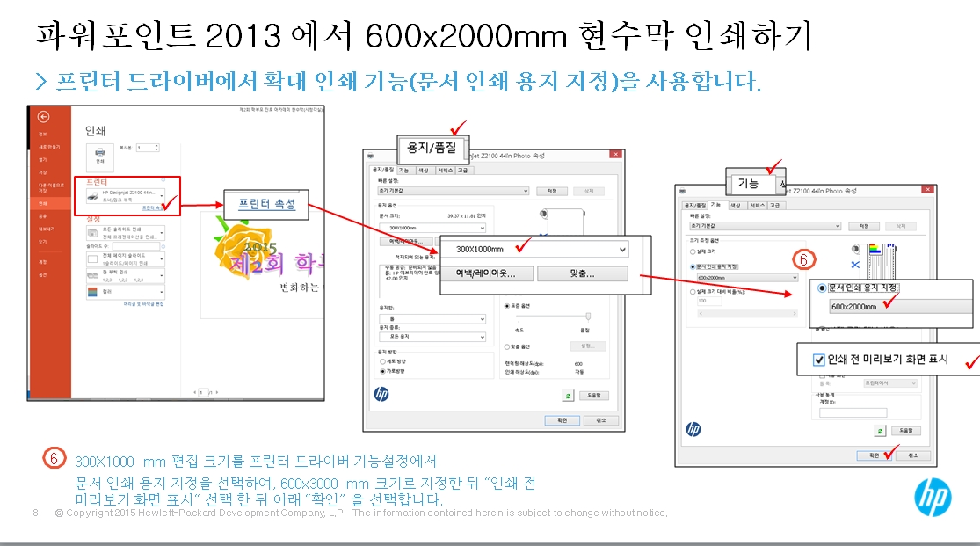Screen dimensions: 980x546
Task: Switch to the 고급 tab in the 용지/품질 dialog
Action: [x=462, y=170]
